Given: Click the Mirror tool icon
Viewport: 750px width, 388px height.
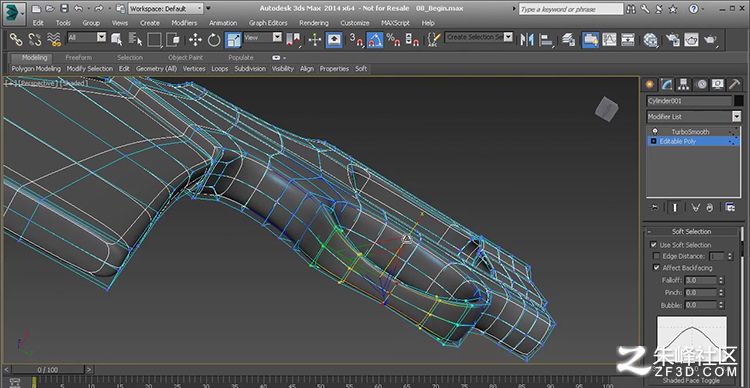Looking at the screenshot, I should click(527, 40).
